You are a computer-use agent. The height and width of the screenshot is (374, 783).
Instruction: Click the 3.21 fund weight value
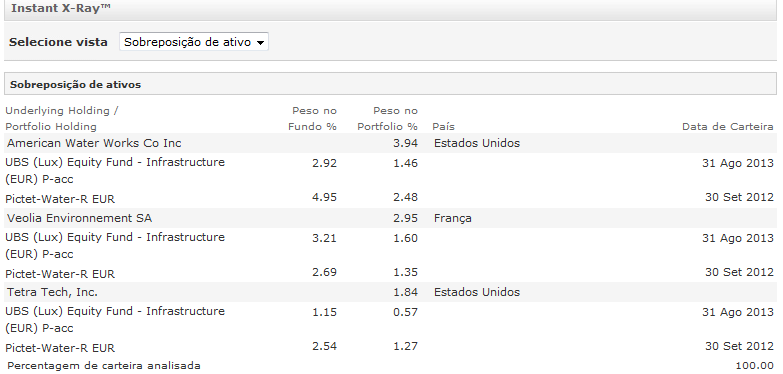point(325,238)
